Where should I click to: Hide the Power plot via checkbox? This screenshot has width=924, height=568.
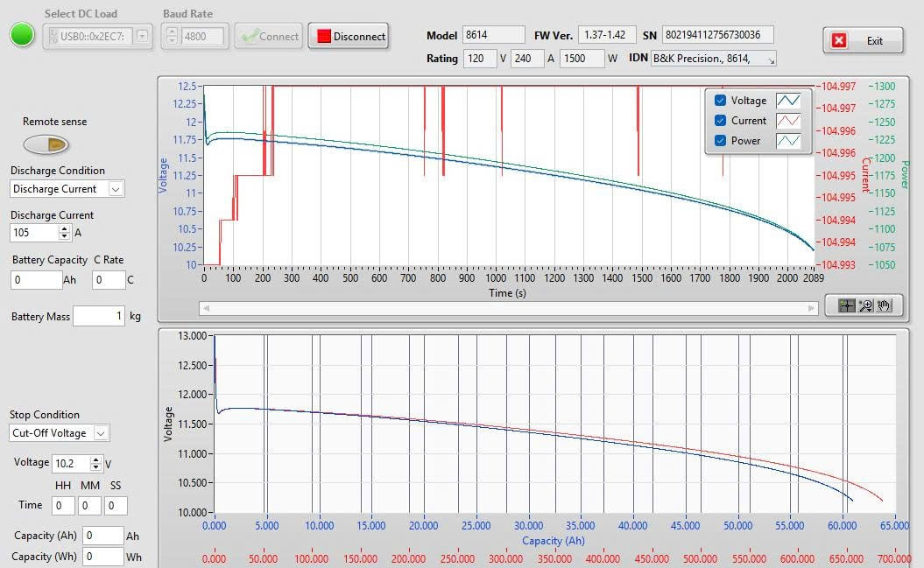720,141
